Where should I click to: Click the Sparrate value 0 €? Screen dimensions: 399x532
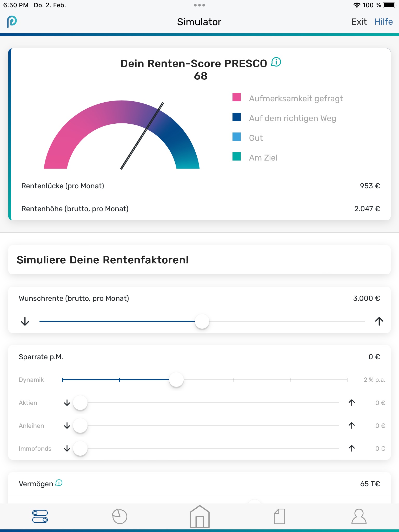[x=374, y=357]
